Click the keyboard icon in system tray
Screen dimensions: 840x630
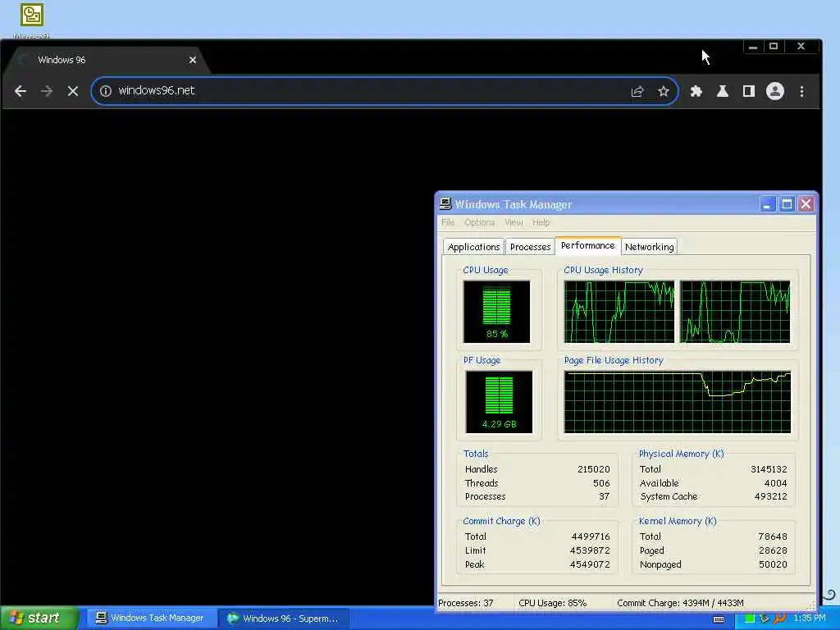pos(719,619)
